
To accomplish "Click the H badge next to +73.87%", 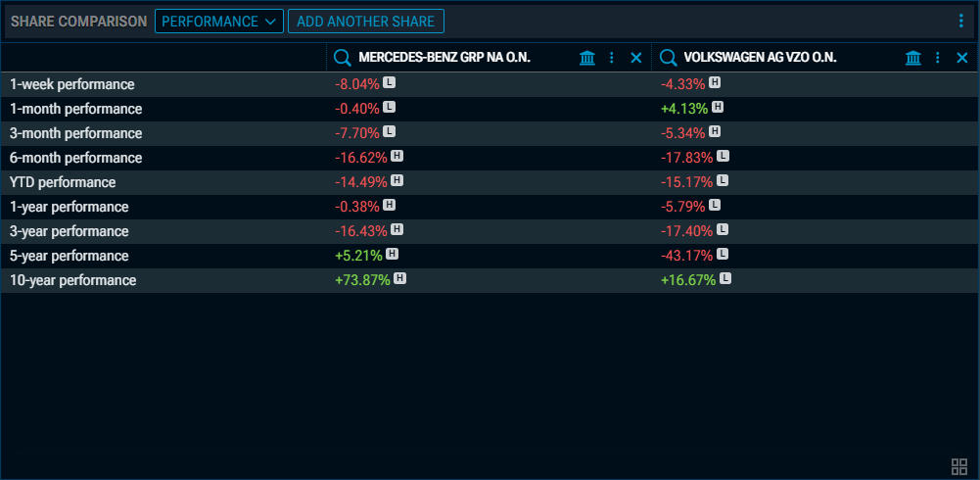I will click(400, 279).
